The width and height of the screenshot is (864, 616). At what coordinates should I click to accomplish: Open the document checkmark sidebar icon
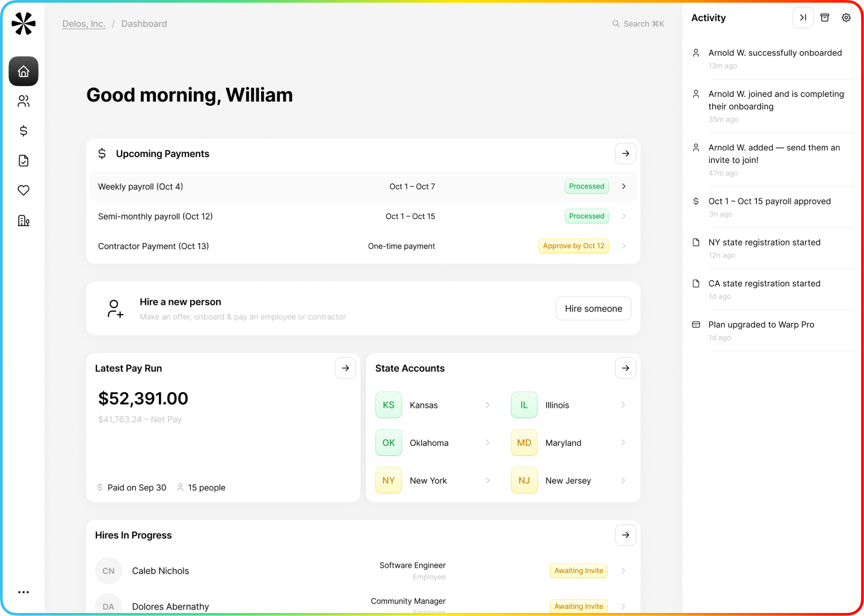tap(23, 161)
